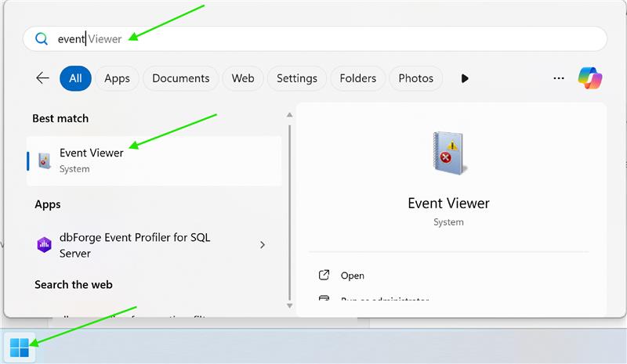Screen dimensions: 627x364
Task: Open the three-dot options menu
Action: (559, 78)
